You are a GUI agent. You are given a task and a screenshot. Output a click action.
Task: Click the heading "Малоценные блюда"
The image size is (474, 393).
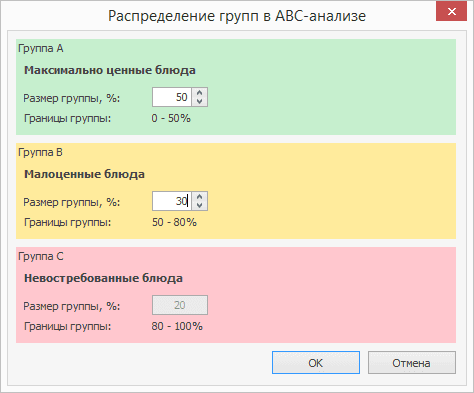point(84,174)
